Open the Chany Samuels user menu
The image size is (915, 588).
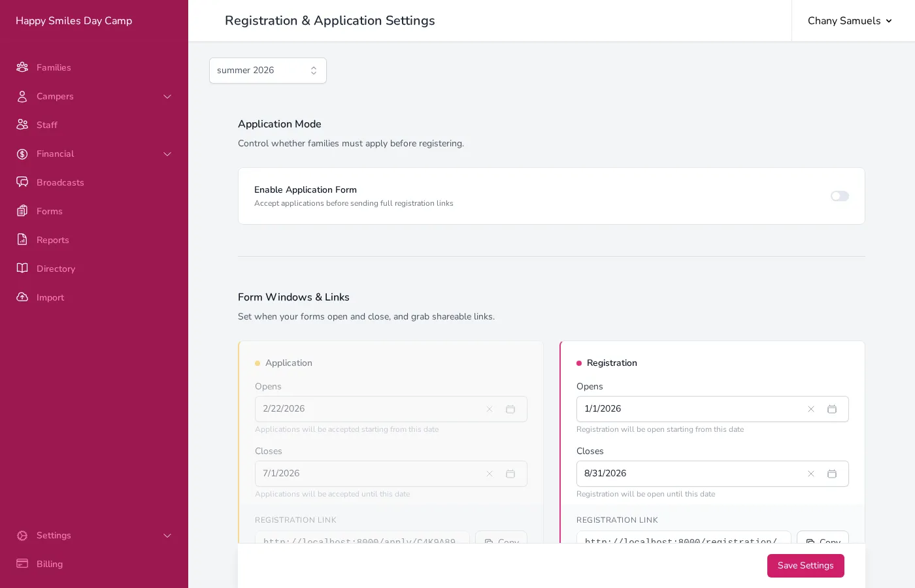coord(850,21)
